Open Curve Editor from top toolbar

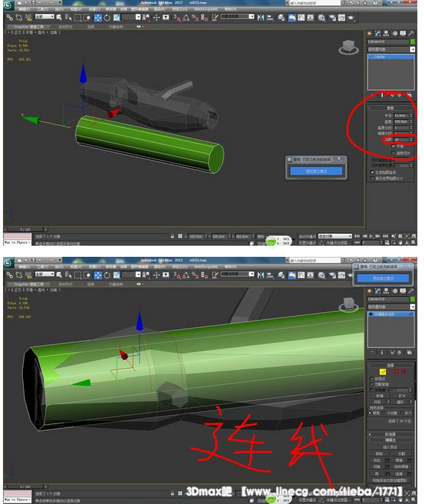pyautogui.click(x=301, y=17)
